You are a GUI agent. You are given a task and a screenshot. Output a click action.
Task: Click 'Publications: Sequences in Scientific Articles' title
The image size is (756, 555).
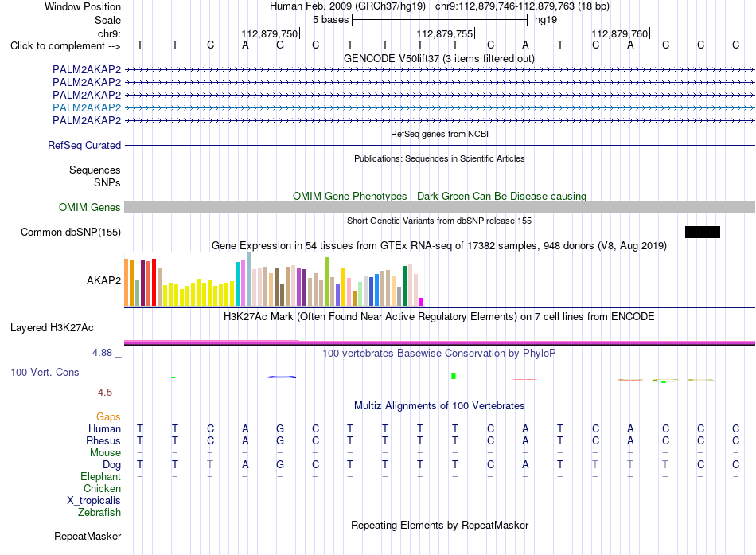coord(439,158)
